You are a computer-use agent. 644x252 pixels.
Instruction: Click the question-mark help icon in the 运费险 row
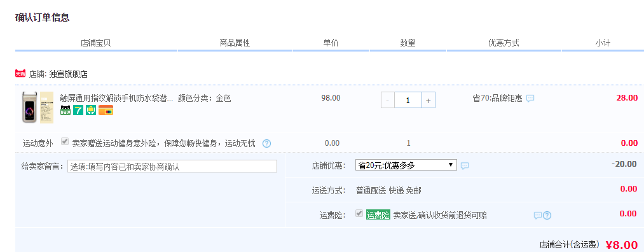[x=547, y=216]
